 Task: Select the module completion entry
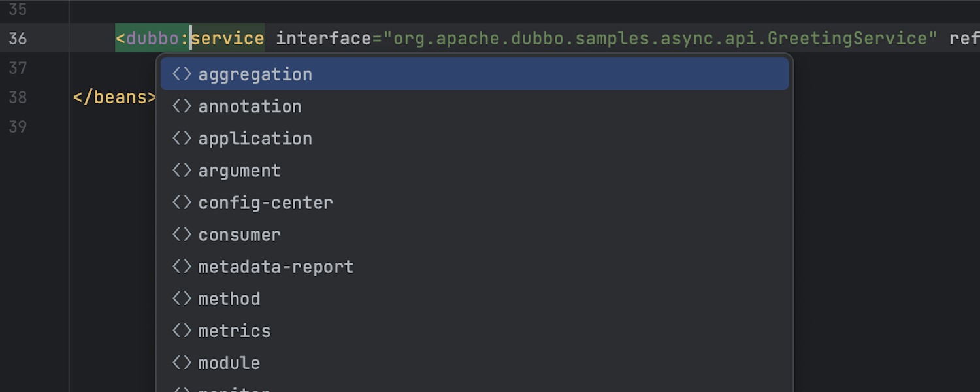point(229,363)
